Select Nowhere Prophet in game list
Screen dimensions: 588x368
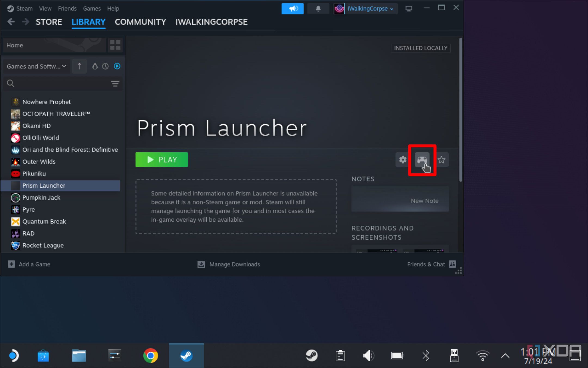click(60, 102)
